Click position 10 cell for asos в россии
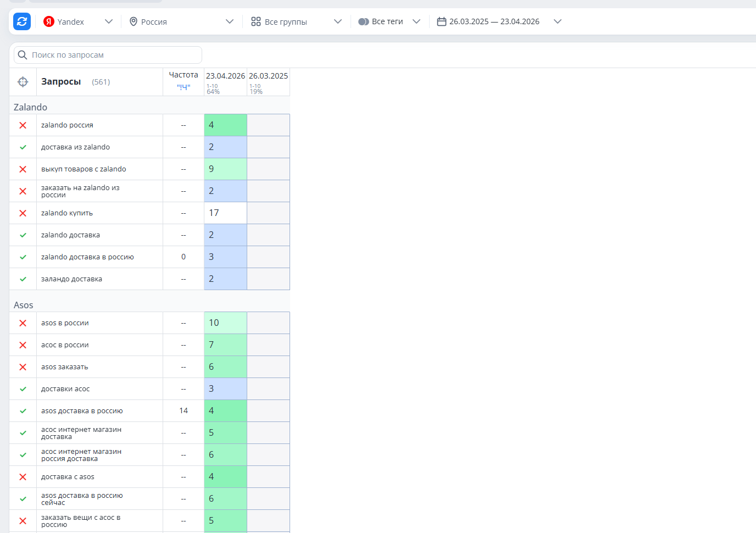This screenshot has width=756, height=533. coord(225,323)
